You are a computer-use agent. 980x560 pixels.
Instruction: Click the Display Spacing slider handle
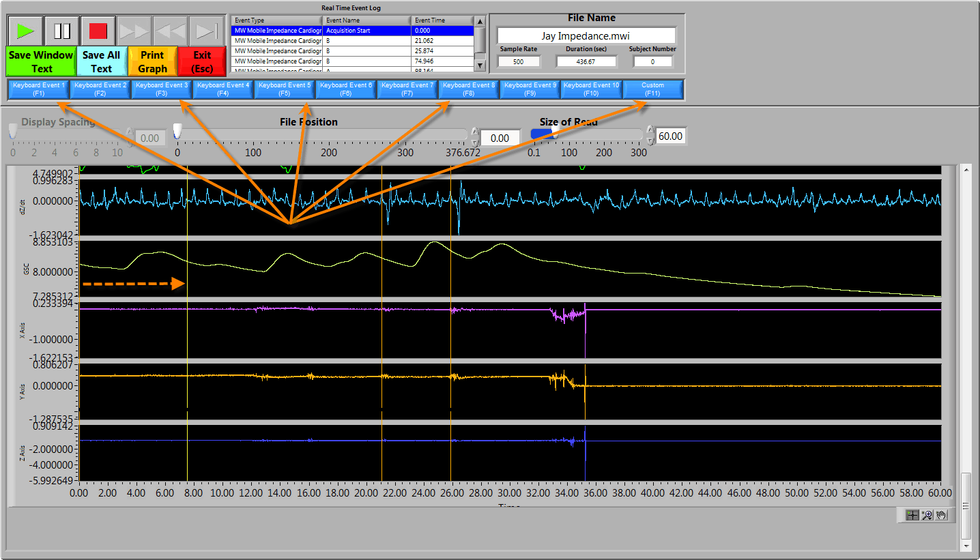[x=12, y=131]
